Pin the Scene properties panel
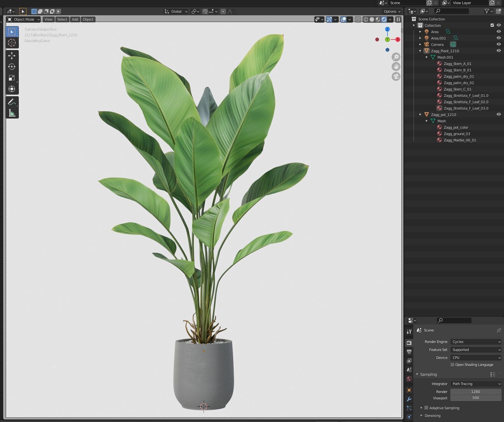504x422 pixels. click(x=499, y=330)
